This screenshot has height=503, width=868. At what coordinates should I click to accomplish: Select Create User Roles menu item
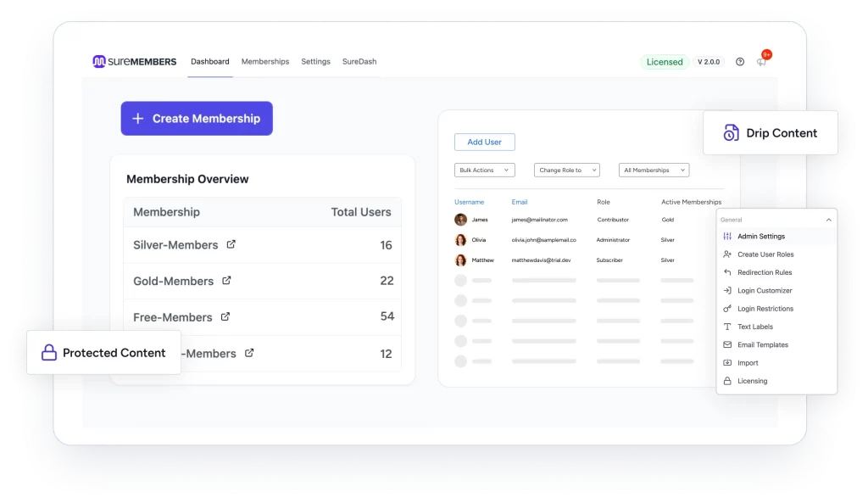pyautogui.click(x=777, y=254)
